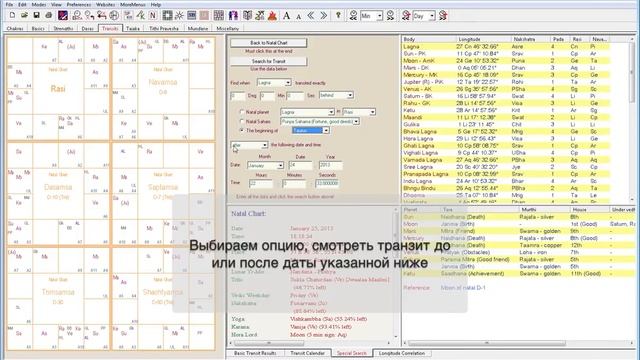Open the Preferences menu
640x360 pixels.
pos(79,4)
